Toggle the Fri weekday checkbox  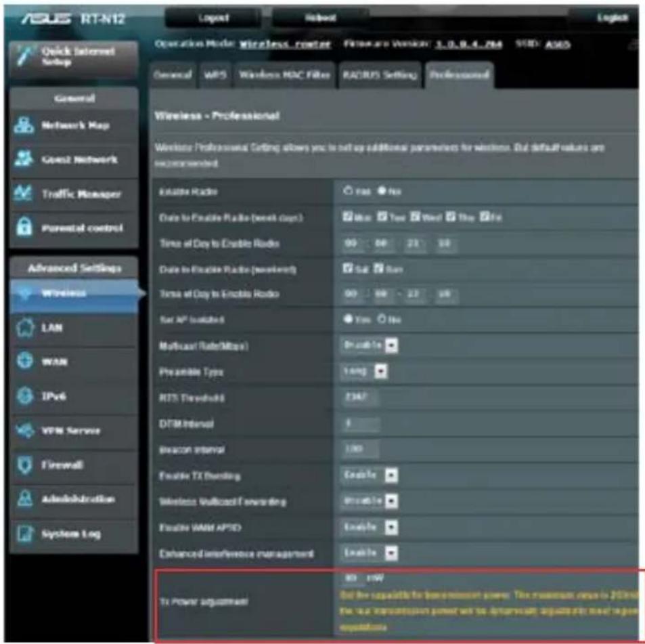tap(485, 217)
